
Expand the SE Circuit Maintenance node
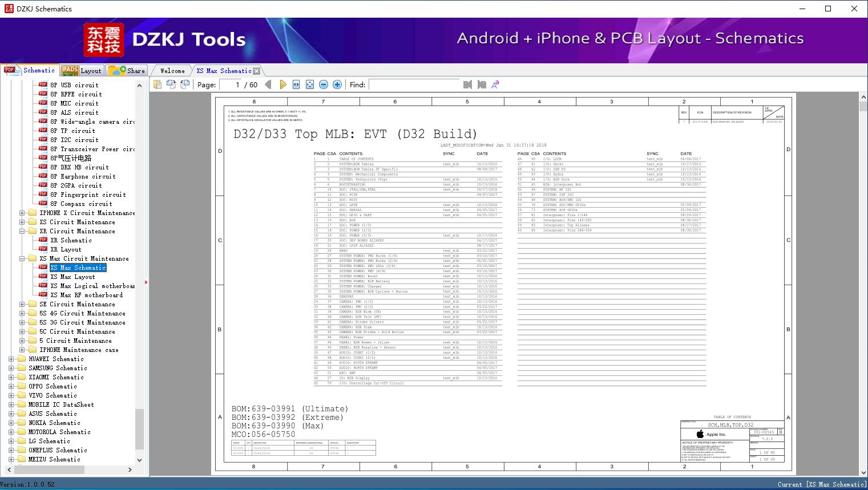tap(22, 304)
